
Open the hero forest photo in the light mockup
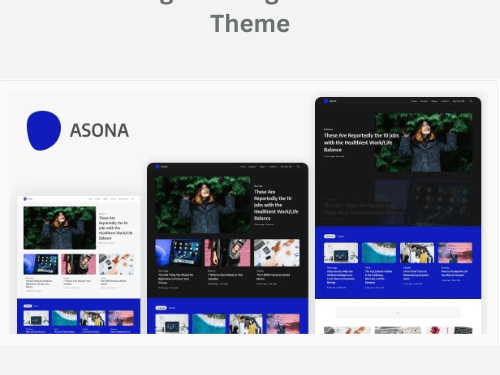click(x=60, y=228)
